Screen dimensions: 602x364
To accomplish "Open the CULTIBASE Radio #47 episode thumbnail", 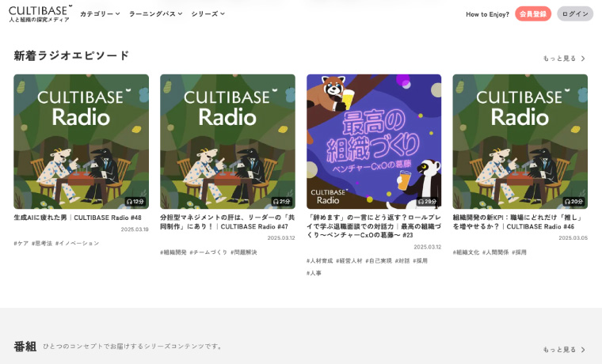I will coord(227,142).
